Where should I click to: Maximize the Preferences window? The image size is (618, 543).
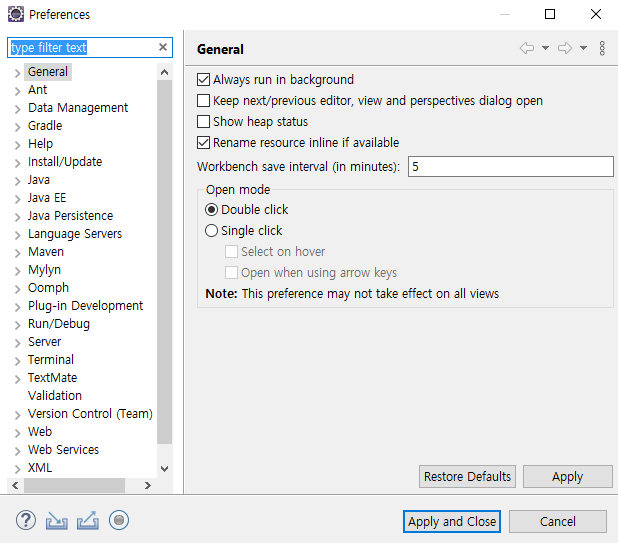[550, 14]
